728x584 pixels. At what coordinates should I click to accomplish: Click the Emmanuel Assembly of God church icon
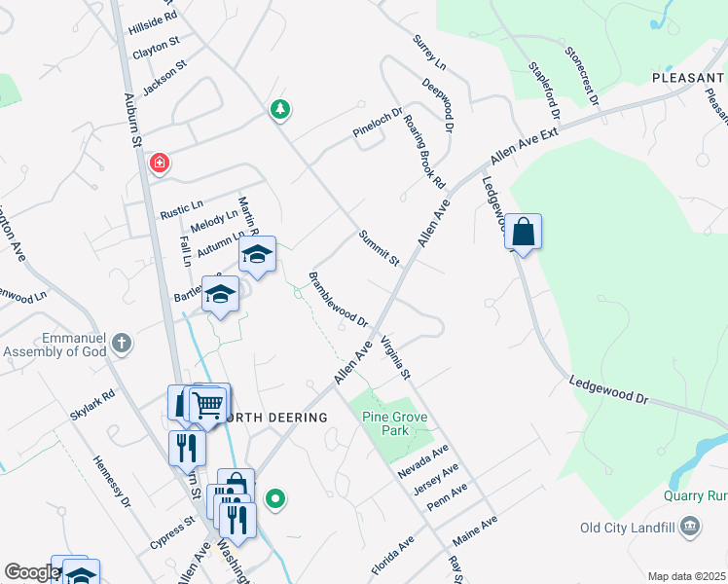(122, 344)
